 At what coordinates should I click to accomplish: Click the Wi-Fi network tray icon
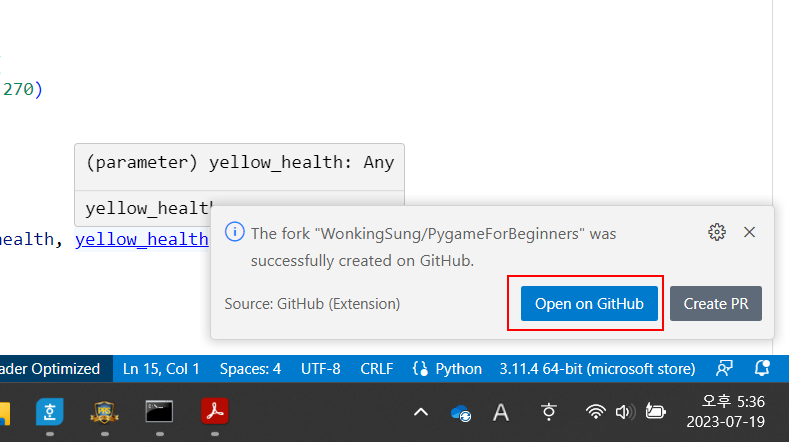tap(595, 412)
